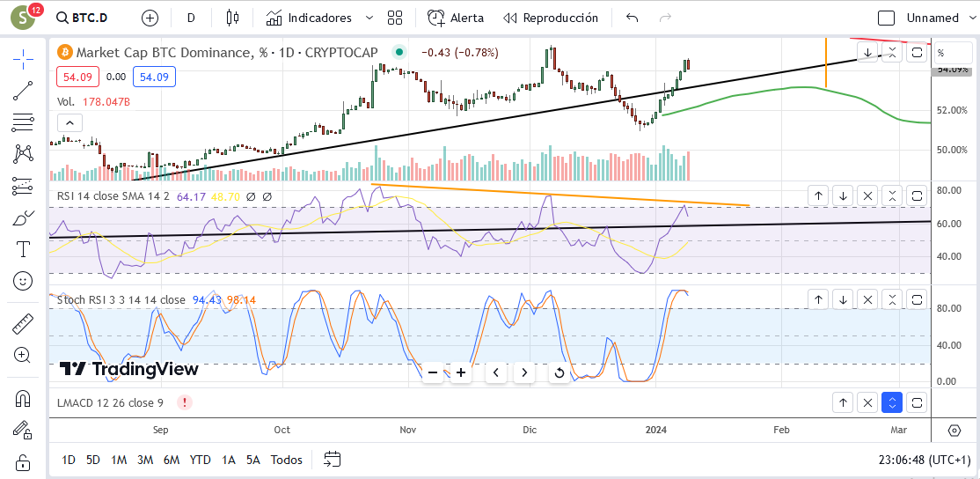Open the user profile avatar menu
Image resolution: width=980 pixels, height=479 pixels.
point(23,18)
